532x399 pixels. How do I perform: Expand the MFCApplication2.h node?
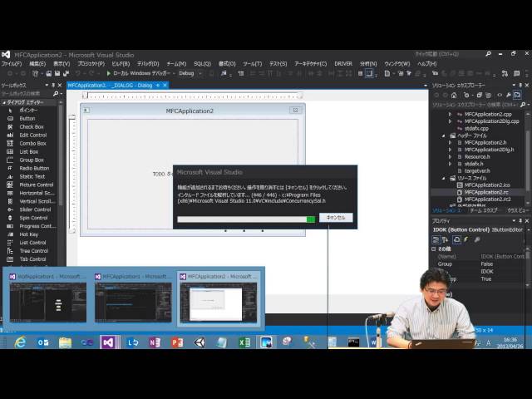click(x=450, y=142)
